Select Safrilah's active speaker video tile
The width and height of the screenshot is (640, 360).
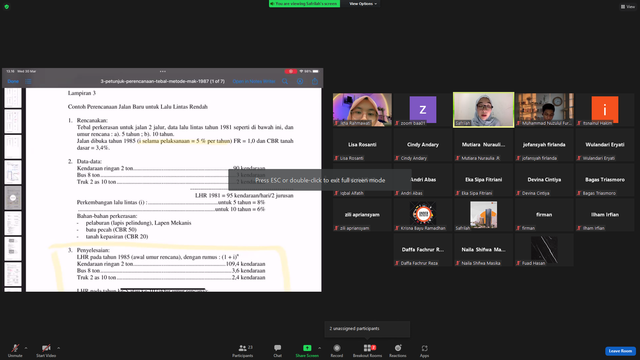483,109
